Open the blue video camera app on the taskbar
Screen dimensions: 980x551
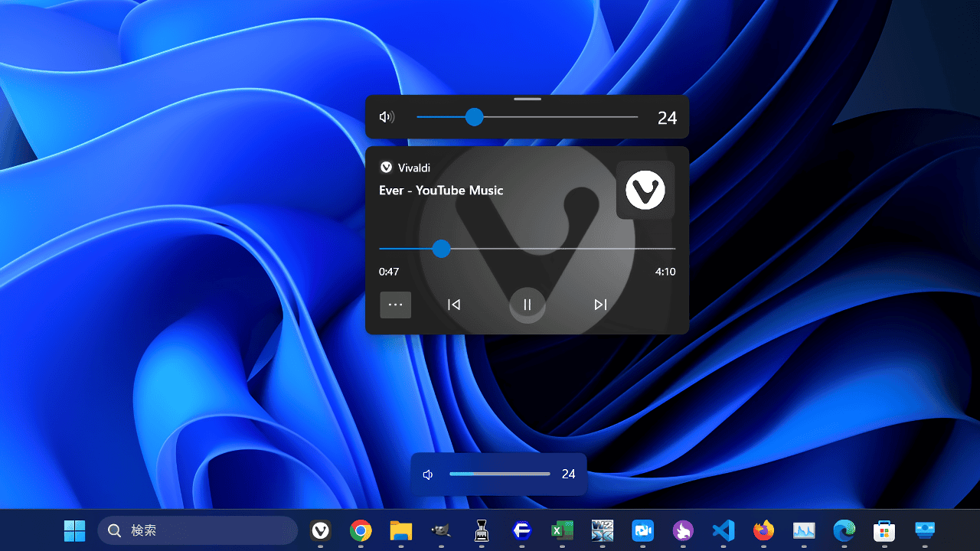click(642, 530)
